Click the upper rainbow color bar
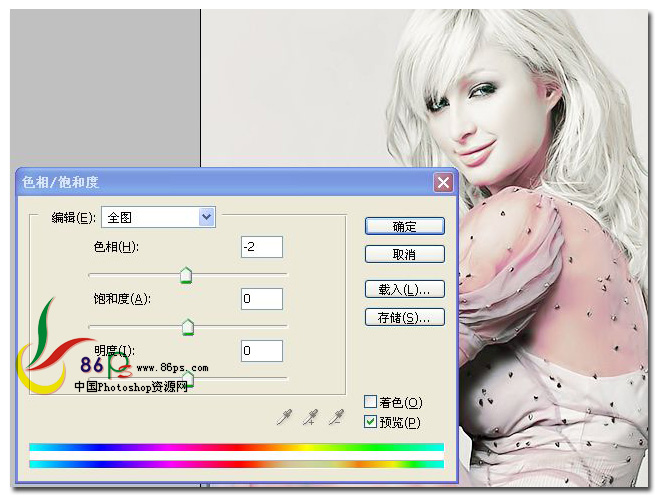Viewport: 660px width, 500px height. click(237, 447)
